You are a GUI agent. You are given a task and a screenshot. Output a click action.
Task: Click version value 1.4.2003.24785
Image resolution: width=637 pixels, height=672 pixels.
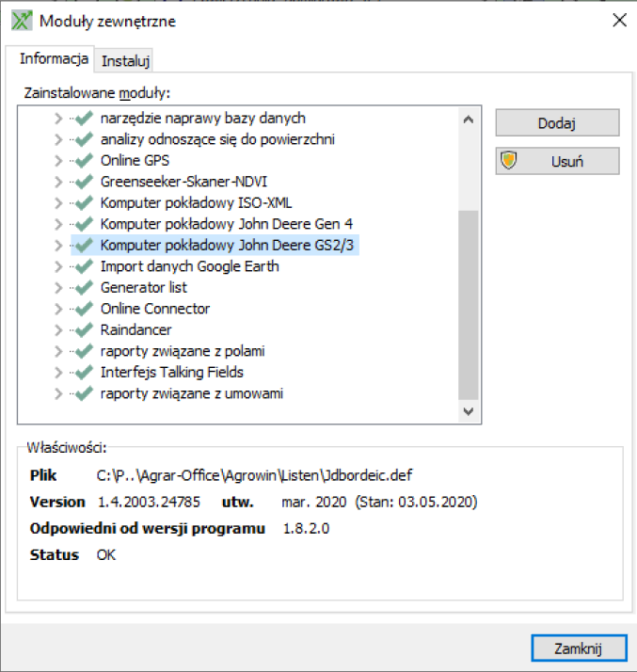pos(149,502)
